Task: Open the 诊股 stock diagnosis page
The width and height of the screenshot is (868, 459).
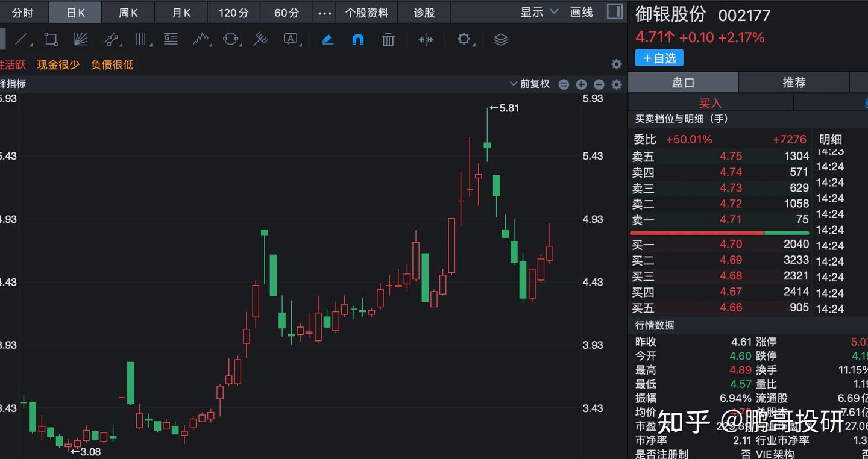Action: point(424,12)
